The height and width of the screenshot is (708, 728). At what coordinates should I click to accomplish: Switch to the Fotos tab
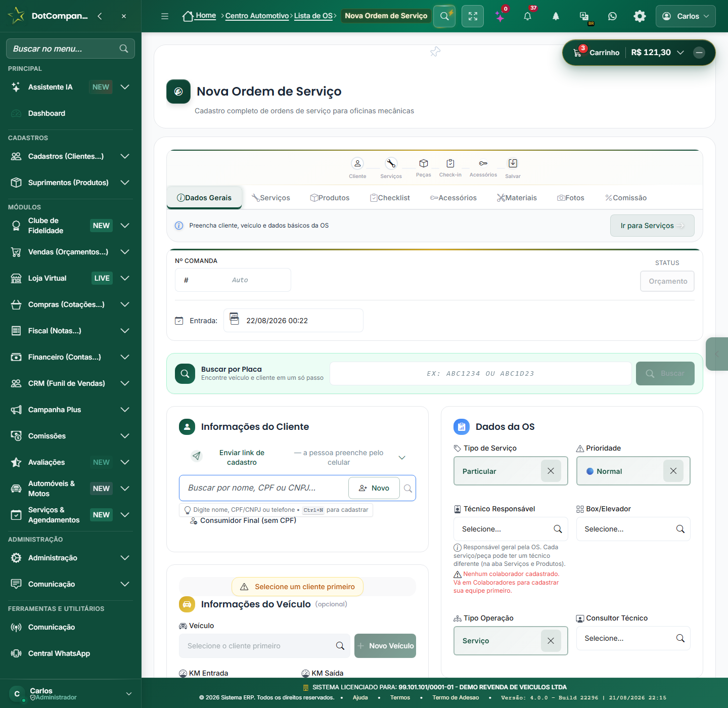[x=571, y=198]
